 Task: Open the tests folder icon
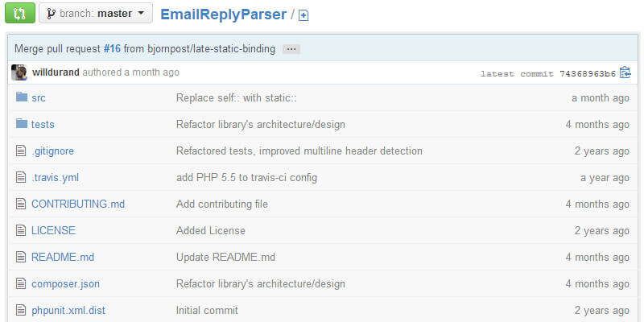(x=22, y=124)
